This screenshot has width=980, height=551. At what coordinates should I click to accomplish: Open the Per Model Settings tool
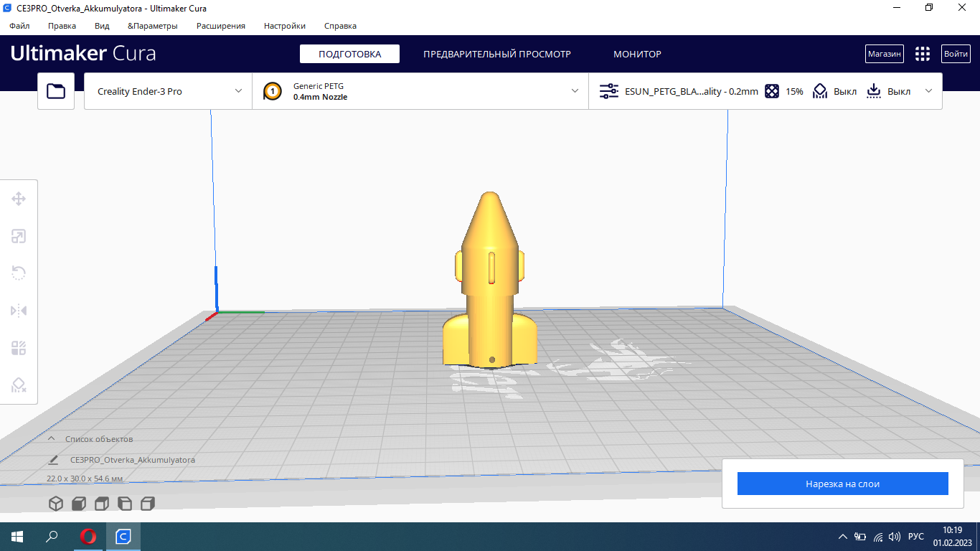tap(19, 348)
